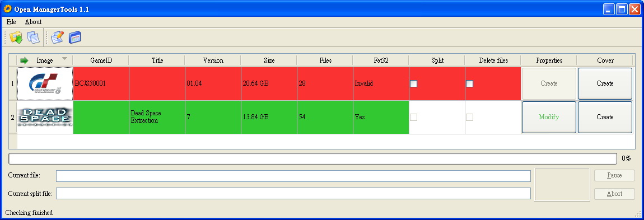Open the File menu
The height and width of the screenshot is (220, 644).
[x=11, y=22]
